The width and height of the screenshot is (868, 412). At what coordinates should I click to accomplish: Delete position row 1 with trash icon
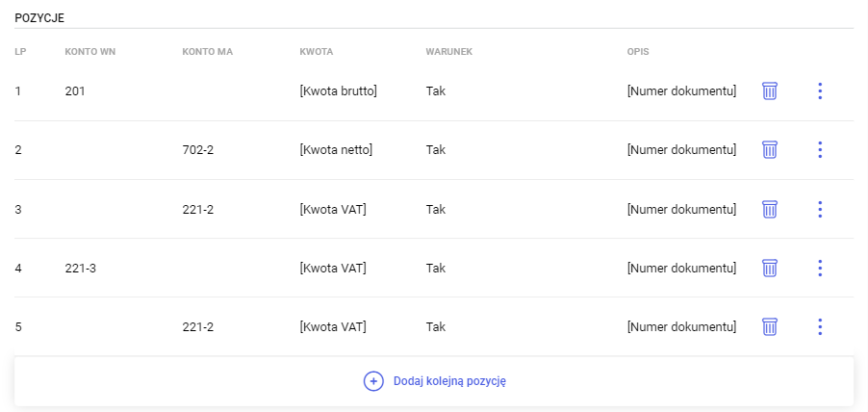(x=769, y=91)
